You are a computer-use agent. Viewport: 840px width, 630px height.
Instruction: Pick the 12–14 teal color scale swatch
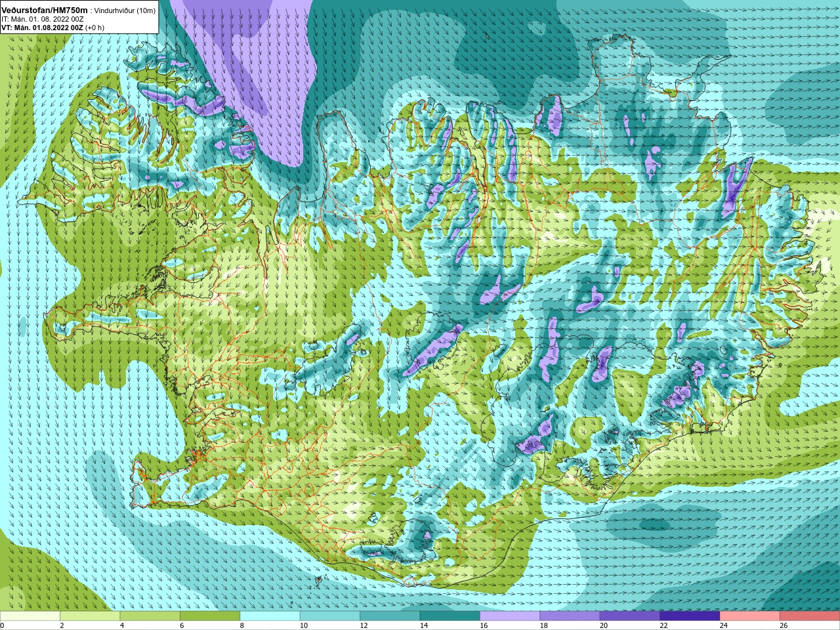click(x=390, y=616)
